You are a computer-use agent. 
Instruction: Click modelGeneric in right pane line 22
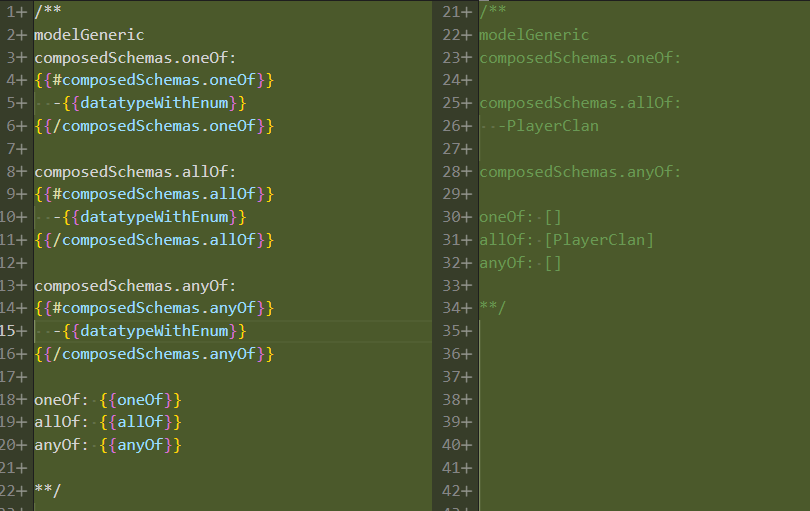[x=534, y=35]
